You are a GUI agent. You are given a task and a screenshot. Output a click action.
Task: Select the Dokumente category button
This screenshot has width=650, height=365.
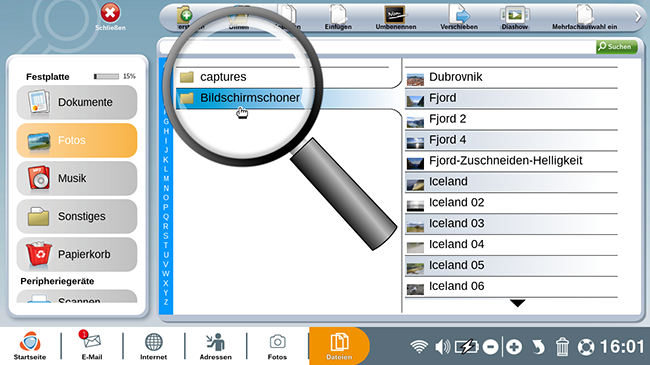(77, 102)
